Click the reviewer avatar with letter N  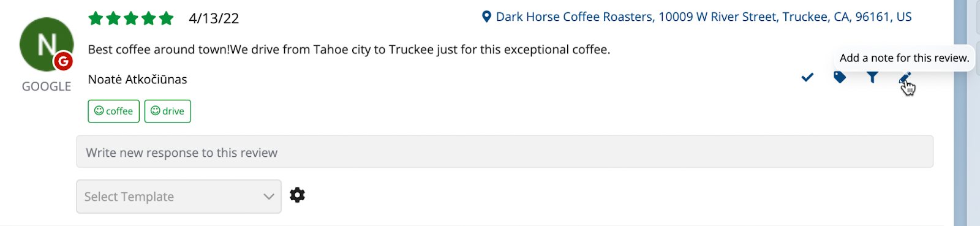pos(46,44)
